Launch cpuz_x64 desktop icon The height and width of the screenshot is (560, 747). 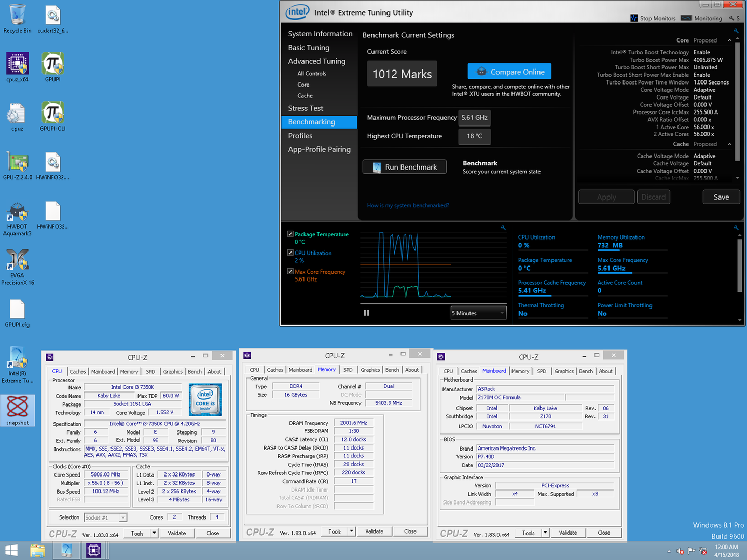click(17, 67)
